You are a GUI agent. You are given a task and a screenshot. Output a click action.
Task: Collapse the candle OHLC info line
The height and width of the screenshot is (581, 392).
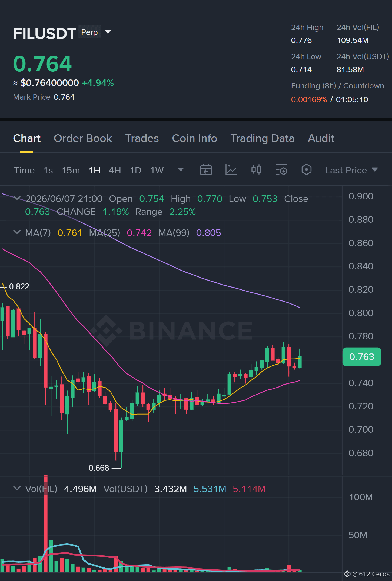17,198
